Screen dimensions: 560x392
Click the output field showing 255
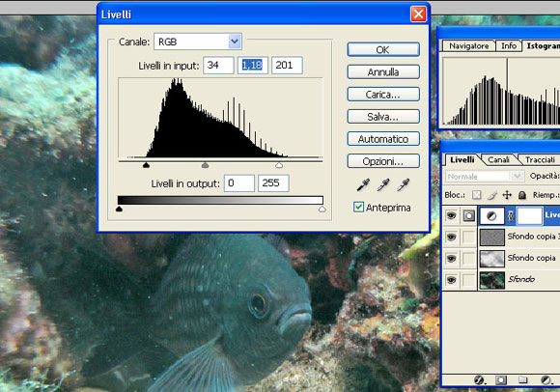pos(273,183)
